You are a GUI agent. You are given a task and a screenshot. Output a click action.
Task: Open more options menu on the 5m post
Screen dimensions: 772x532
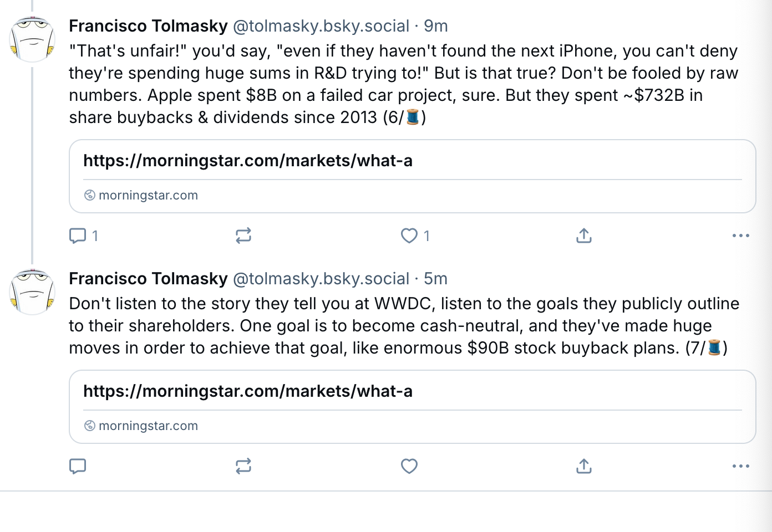coord(740,466)
